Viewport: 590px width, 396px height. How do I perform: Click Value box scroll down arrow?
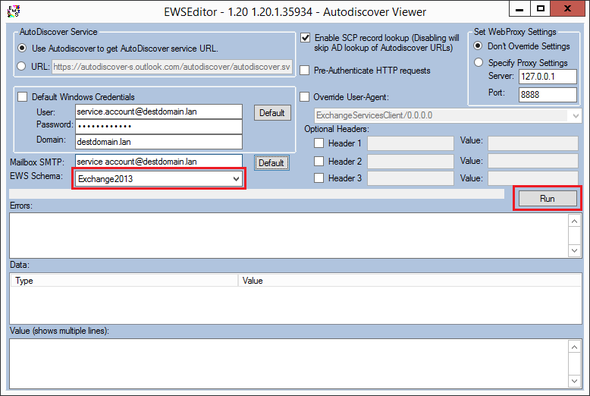coord(574,381)
